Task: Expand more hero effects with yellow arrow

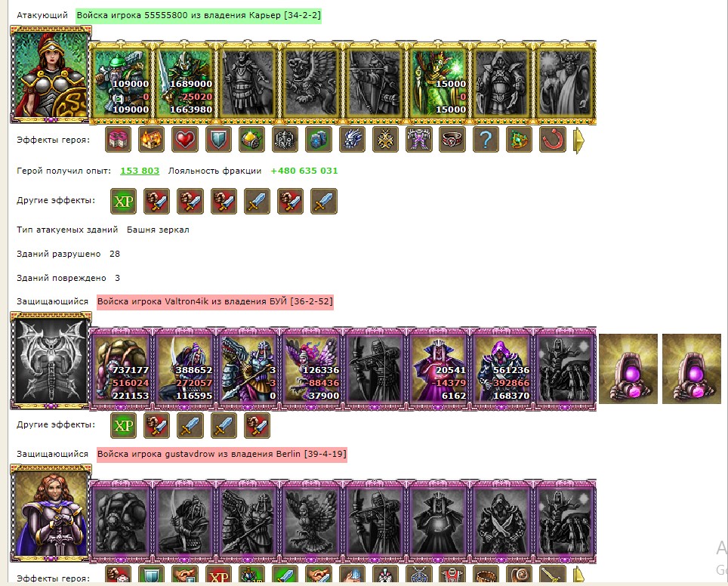Action: click(578, 140)
